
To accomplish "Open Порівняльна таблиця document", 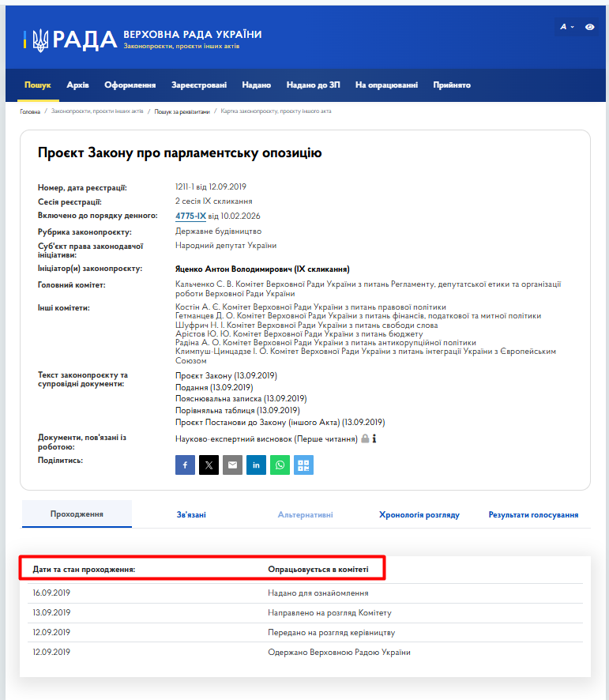I will point(238,410).
